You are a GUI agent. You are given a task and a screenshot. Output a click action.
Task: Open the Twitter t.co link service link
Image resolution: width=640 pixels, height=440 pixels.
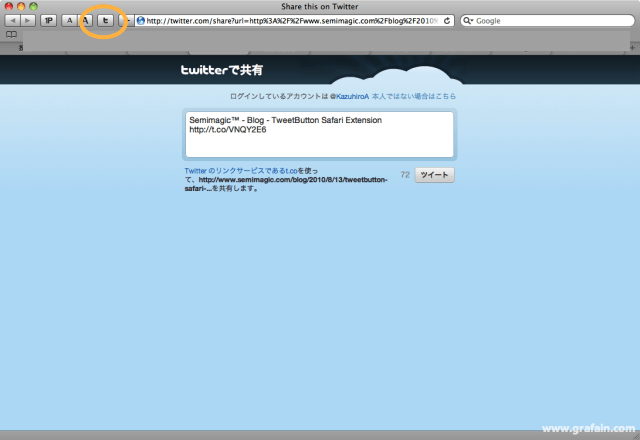[x=241, y=171]
